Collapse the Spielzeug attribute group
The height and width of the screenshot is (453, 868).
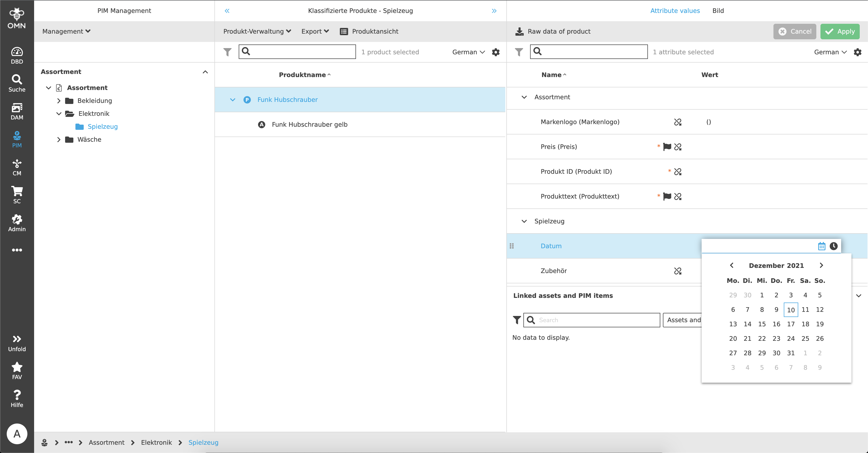click(524, 221)
